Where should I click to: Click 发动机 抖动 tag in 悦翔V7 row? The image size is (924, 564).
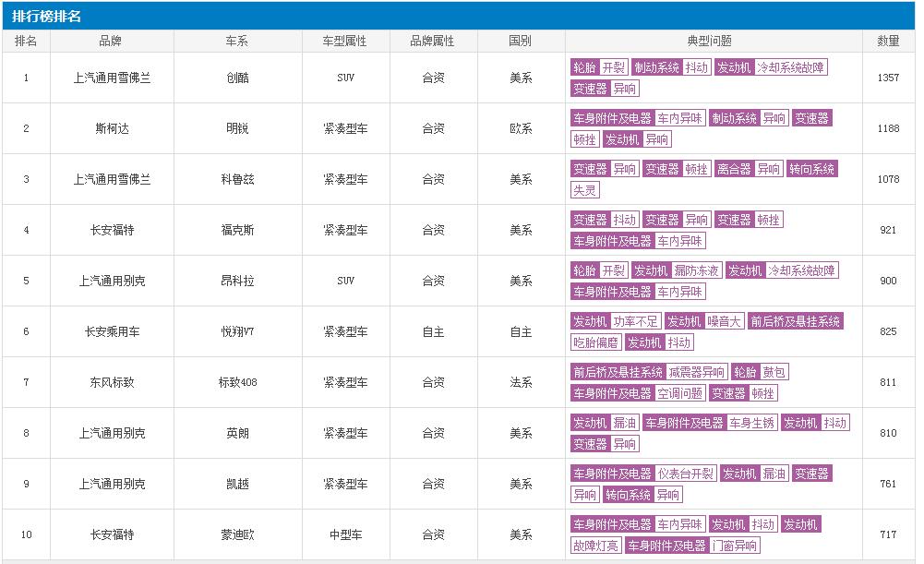660,342
